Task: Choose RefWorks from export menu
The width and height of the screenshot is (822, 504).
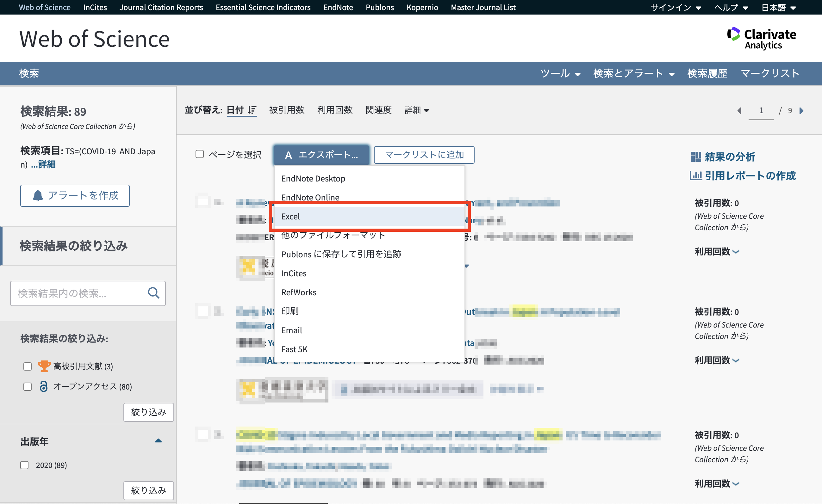Action: [x=369, y=292]
